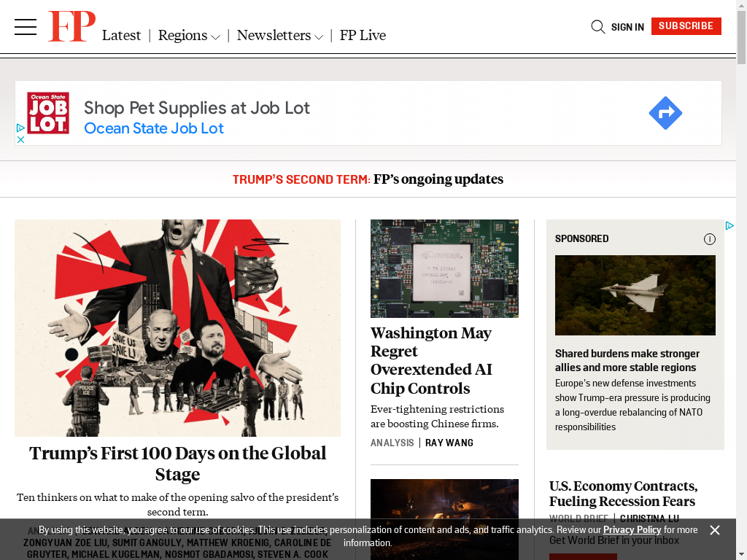Click AdChoices icon beside sponsored box
747x560 pixels.
pyautogui.click(x=729, y=226)
